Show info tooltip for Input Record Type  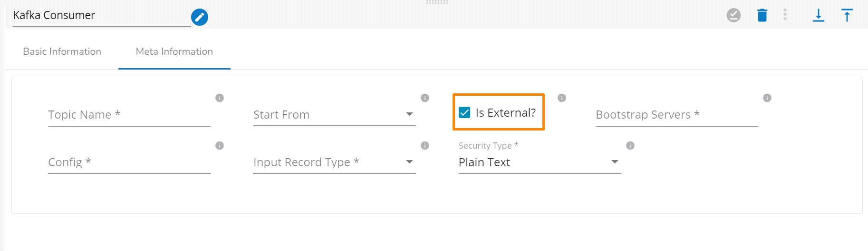click(x=425, y=145)
